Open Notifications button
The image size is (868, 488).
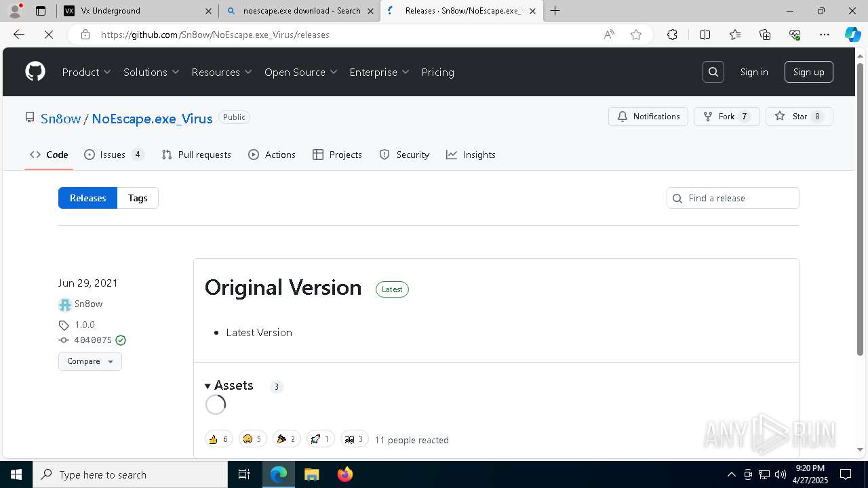[x=648, y=117]
